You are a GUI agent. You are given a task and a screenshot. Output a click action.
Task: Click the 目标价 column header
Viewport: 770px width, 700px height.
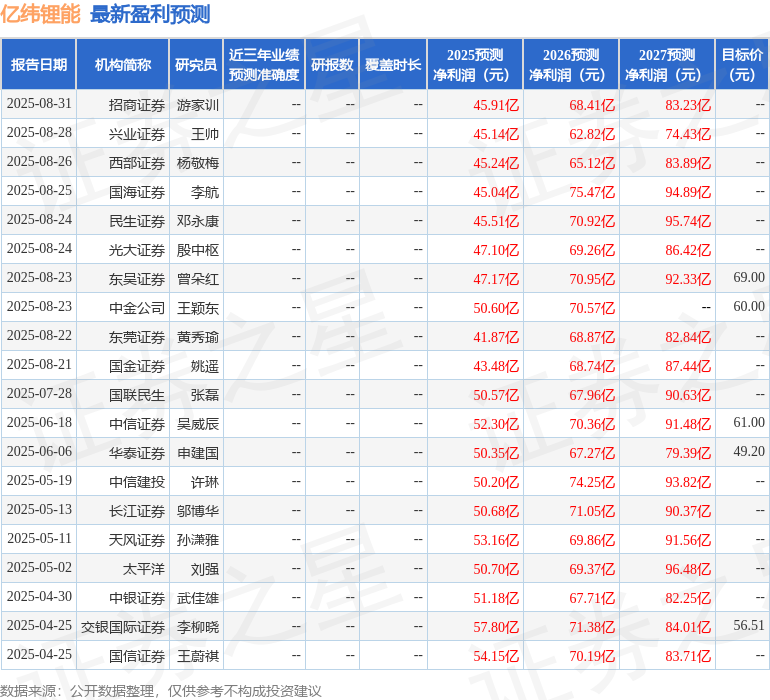(742, 65)
